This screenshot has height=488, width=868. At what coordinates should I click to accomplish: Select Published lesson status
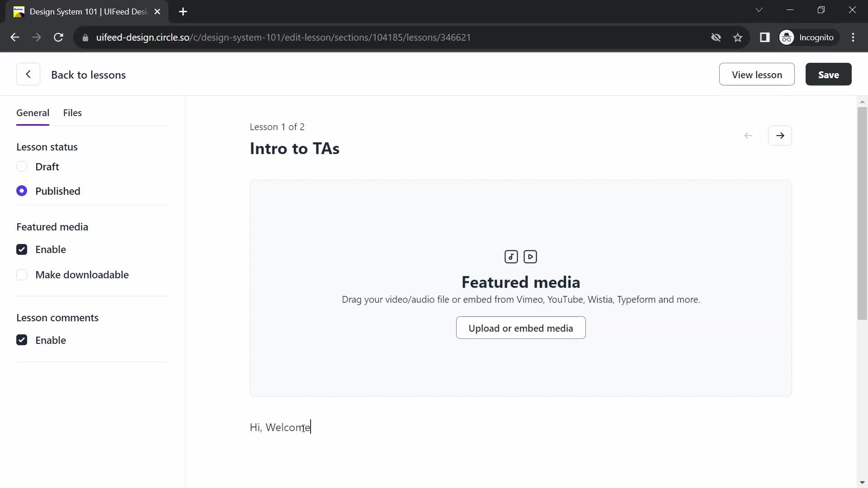point(22,191)
